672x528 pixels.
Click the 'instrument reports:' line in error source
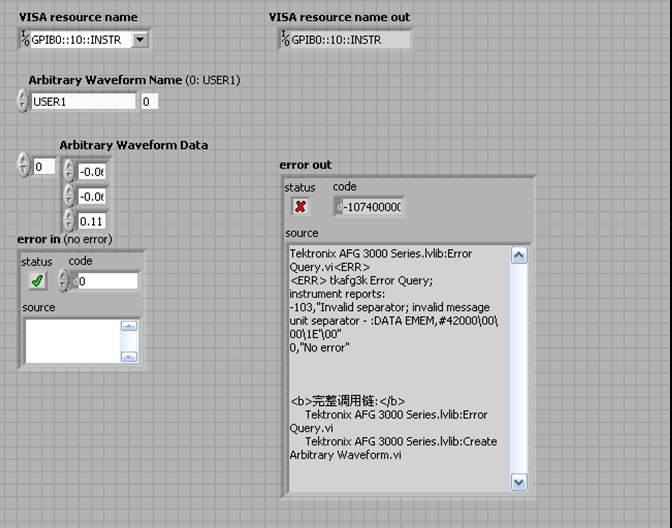(x=337, y=294)
